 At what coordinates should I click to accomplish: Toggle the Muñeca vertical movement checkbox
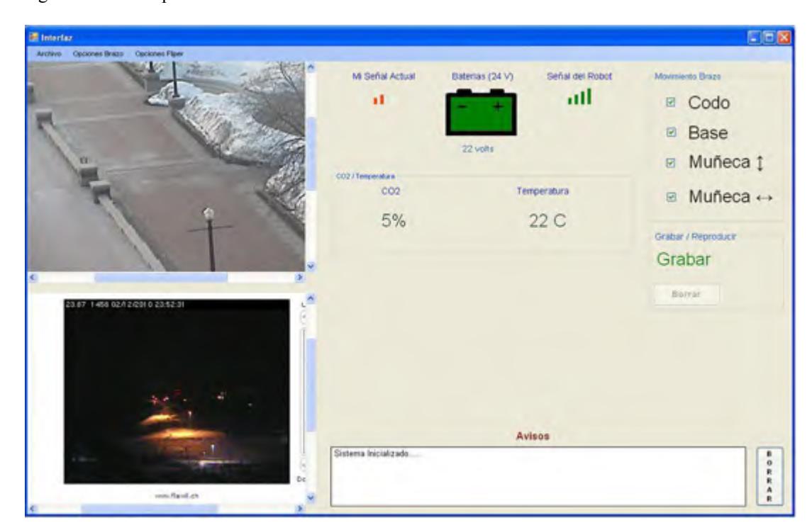(671, 163)
